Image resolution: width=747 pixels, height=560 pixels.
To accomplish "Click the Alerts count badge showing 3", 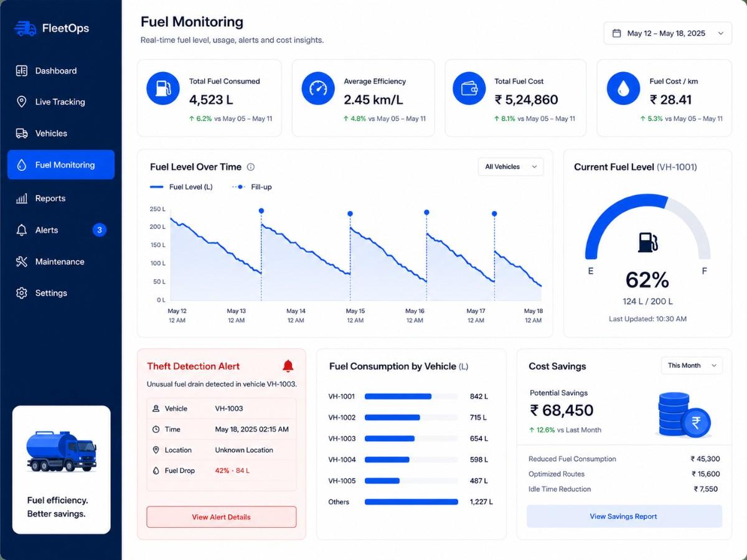I will 100,230.
